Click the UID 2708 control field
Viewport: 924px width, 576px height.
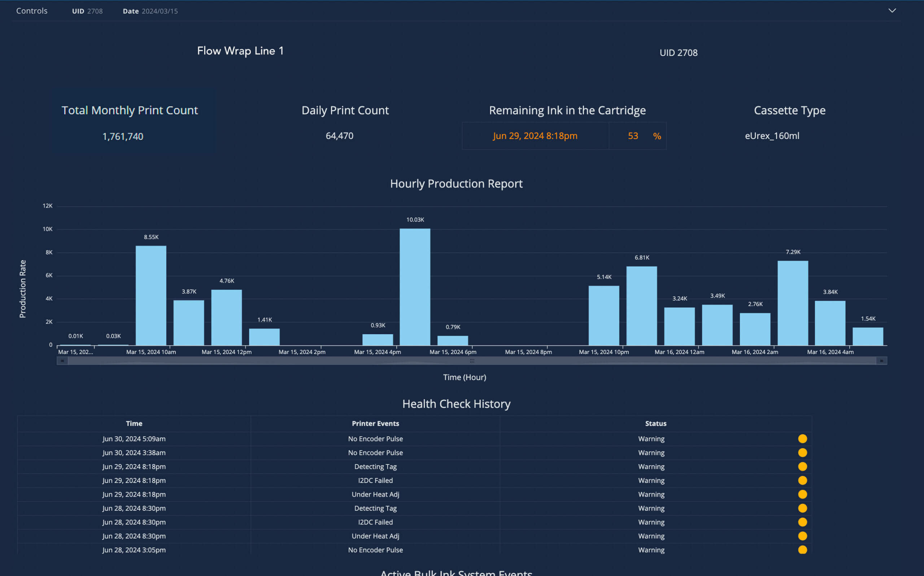(88, 11)
